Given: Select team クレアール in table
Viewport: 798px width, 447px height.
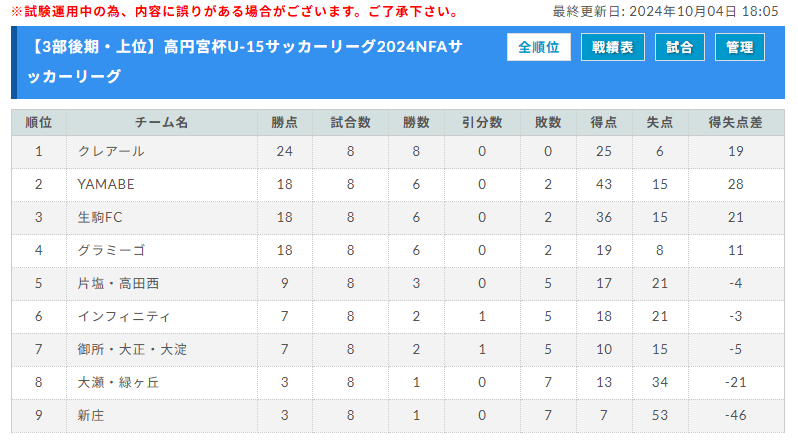Looking at the screenshot, I should click(111, 151).
